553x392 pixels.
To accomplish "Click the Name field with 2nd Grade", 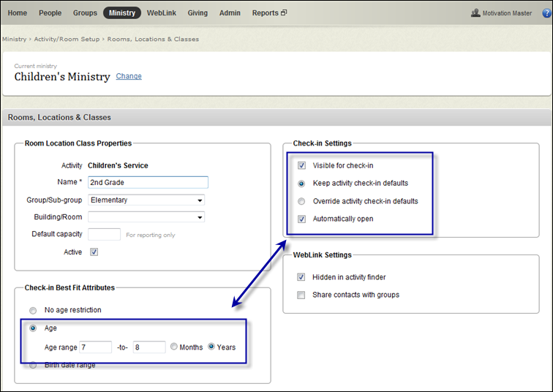I will click(148, 182).
